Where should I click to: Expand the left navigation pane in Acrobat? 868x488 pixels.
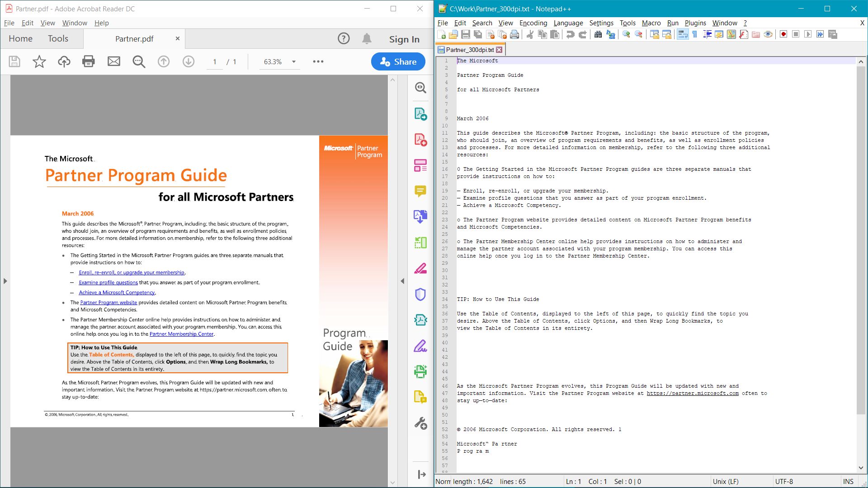click(5, 281)
